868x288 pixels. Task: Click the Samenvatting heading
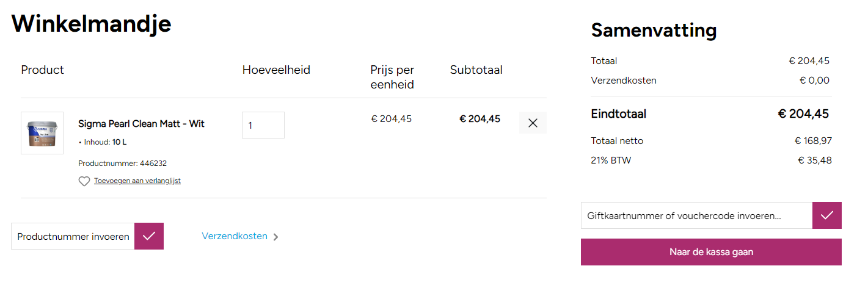coord(654,30)
